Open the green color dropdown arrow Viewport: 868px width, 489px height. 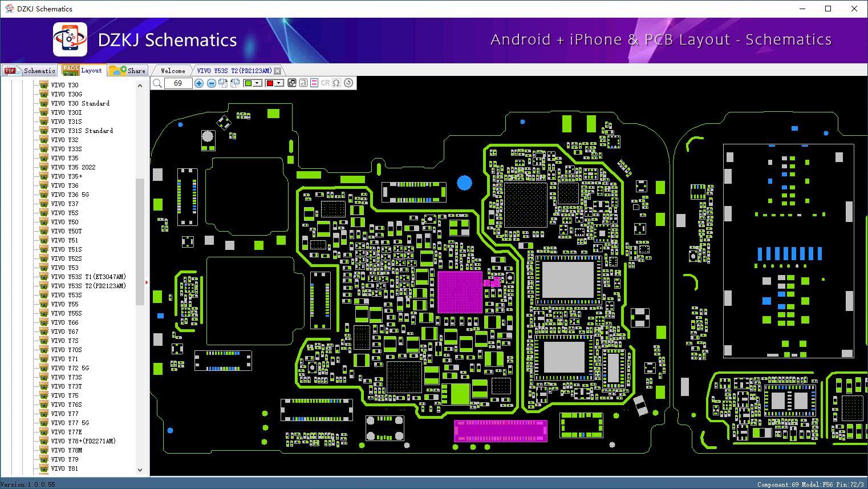coord(258,83)
